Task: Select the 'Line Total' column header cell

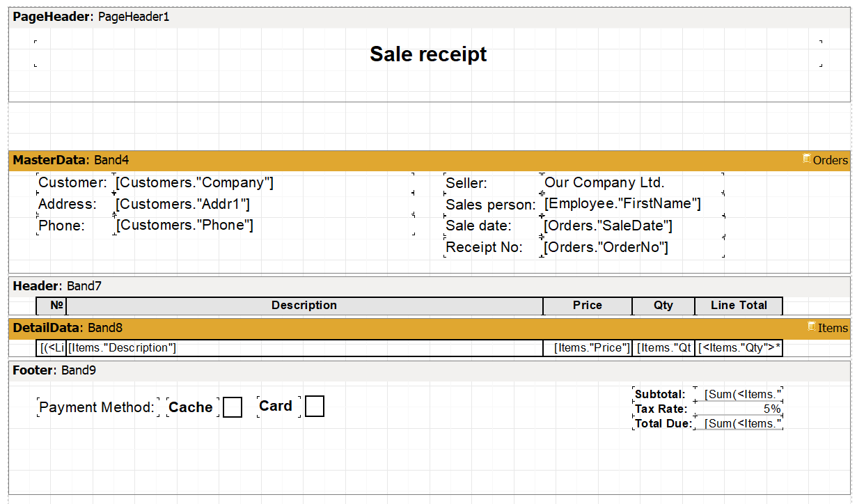Action: coord(739,306)
